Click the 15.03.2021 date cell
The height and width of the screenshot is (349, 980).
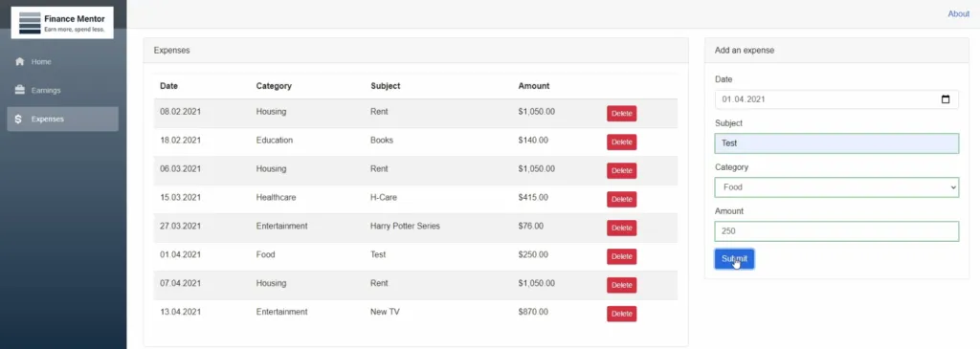click(x=181, y=197)
